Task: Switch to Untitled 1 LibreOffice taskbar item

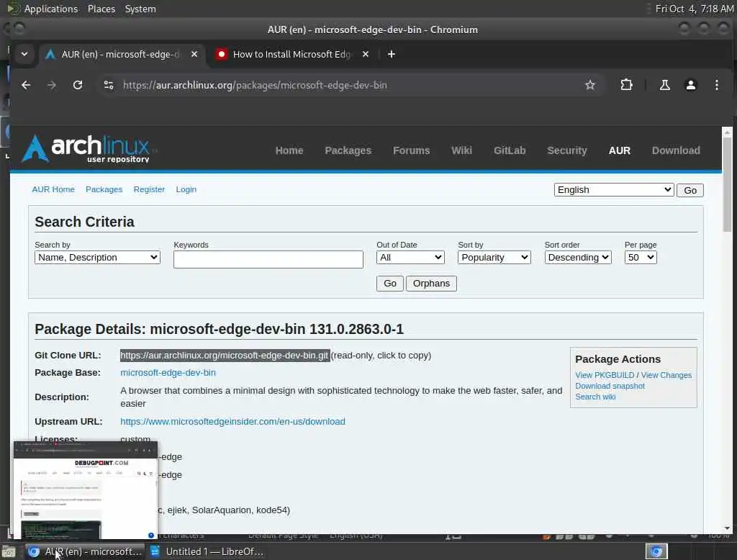Action: click(x=207, y=551)
